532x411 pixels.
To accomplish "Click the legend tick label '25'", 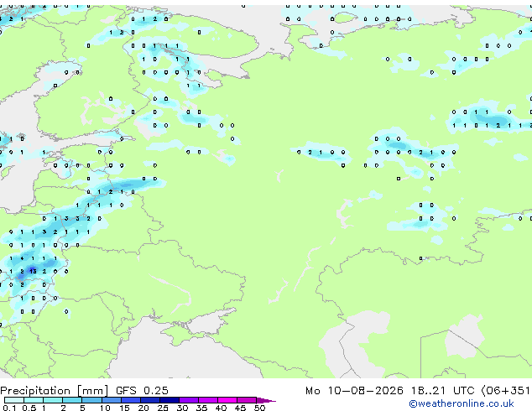I will point(163,408).
